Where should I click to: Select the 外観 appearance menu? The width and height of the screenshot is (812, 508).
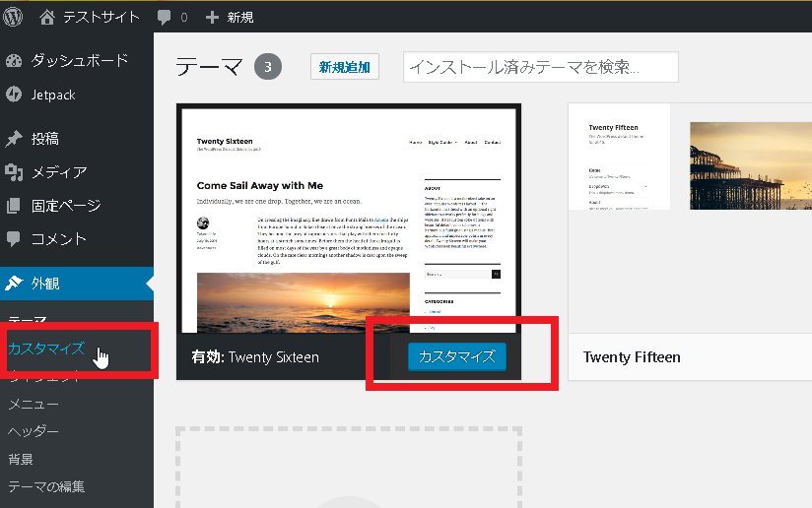tap(44, 284)
